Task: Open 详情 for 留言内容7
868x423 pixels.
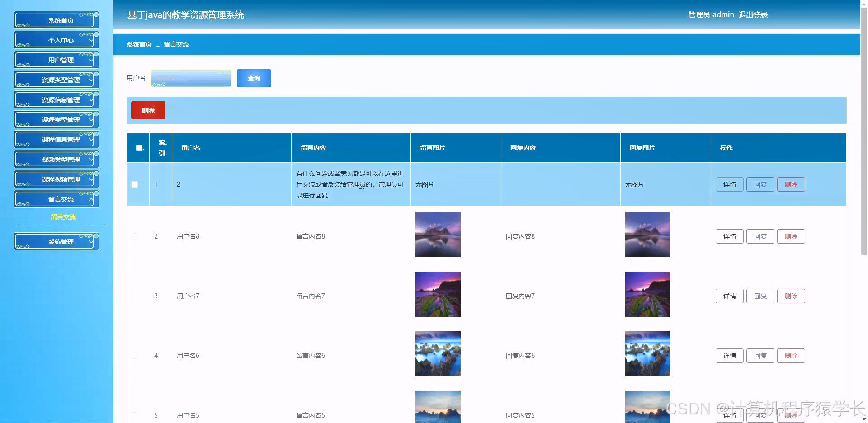Action: (729, 296)
